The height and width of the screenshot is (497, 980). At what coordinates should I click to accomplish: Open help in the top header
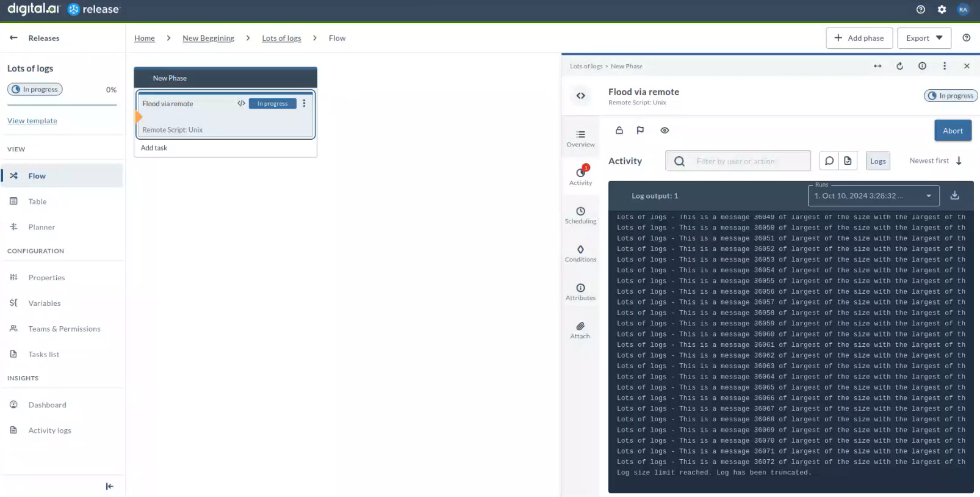pos(921,9)
